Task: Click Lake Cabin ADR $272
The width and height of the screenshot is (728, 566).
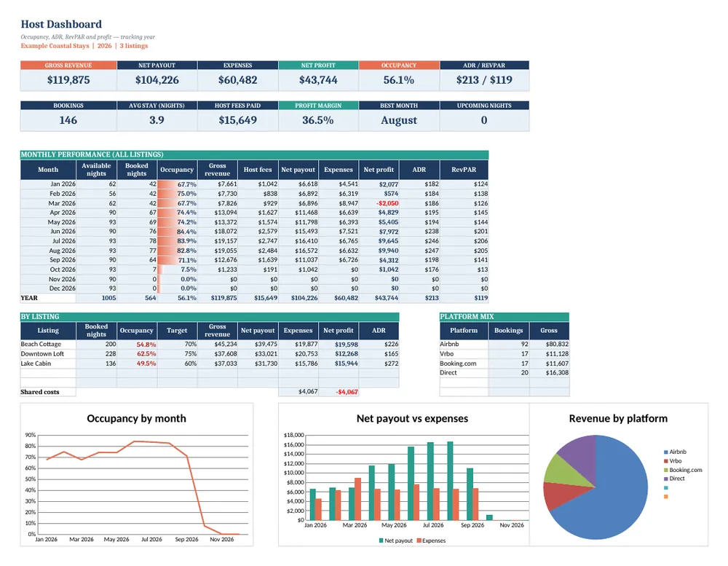Action: [392, 363]
